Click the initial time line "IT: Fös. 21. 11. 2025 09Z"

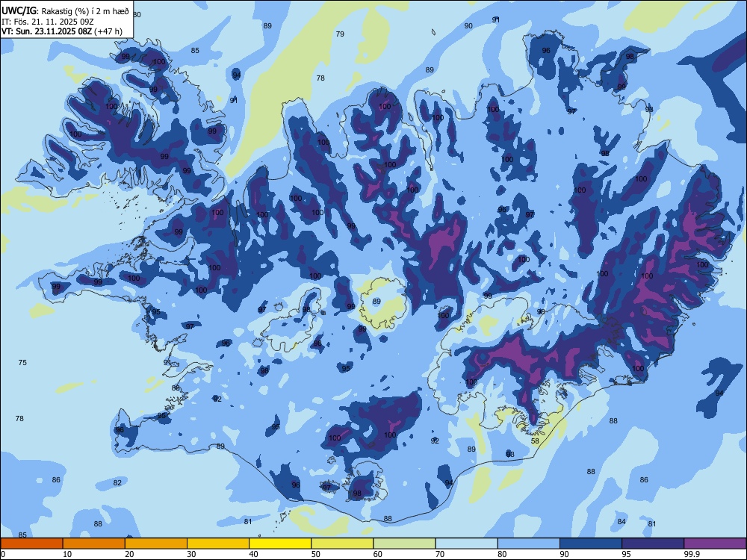click(x=47, y=22)
